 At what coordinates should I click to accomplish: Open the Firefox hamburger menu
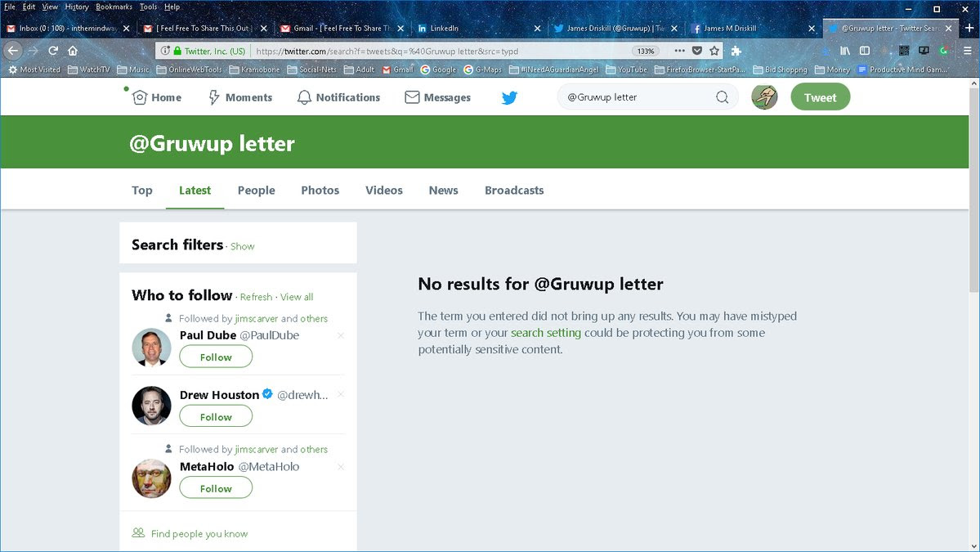(967, 51)
